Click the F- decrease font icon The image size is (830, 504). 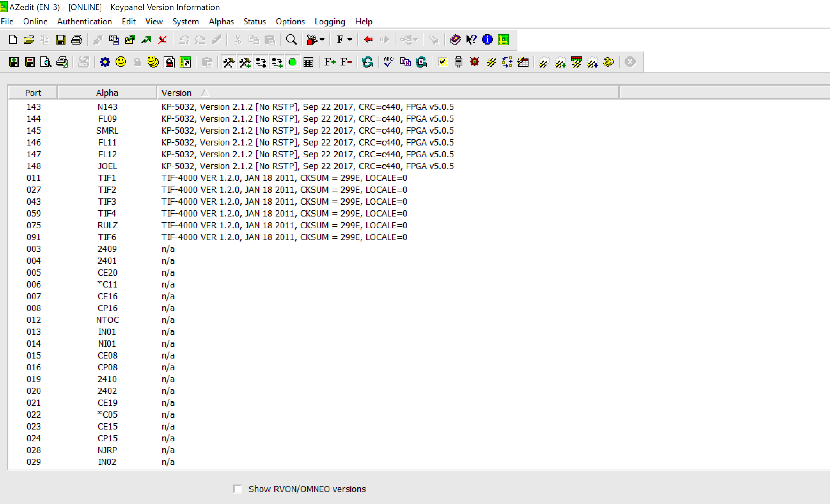pos(346,62)
